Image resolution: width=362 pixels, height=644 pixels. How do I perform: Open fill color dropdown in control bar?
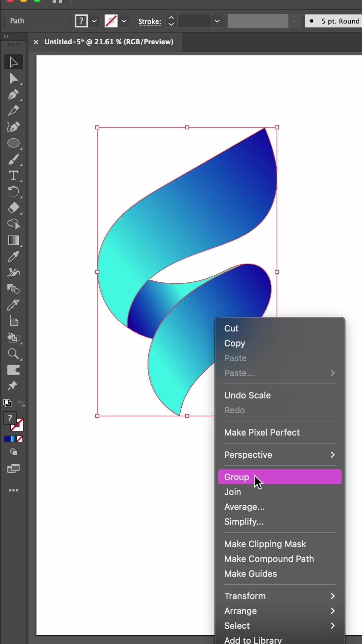click(95, 21)
